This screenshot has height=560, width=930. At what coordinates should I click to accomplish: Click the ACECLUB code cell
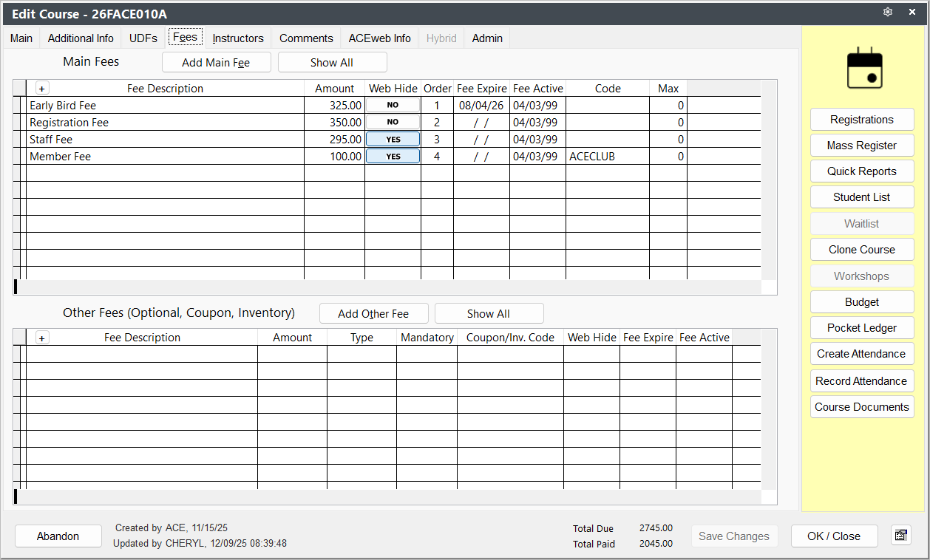pyautogui.click(x=608, y=157)
